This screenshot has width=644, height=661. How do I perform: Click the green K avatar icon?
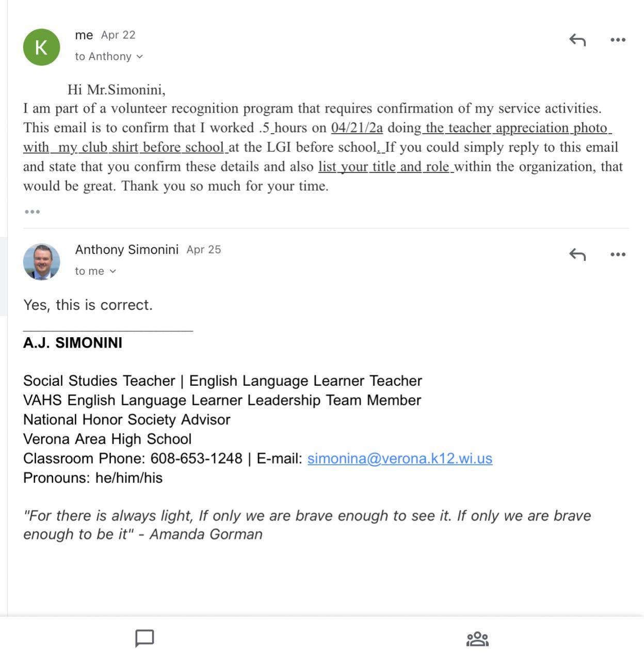tap(41, 47)
